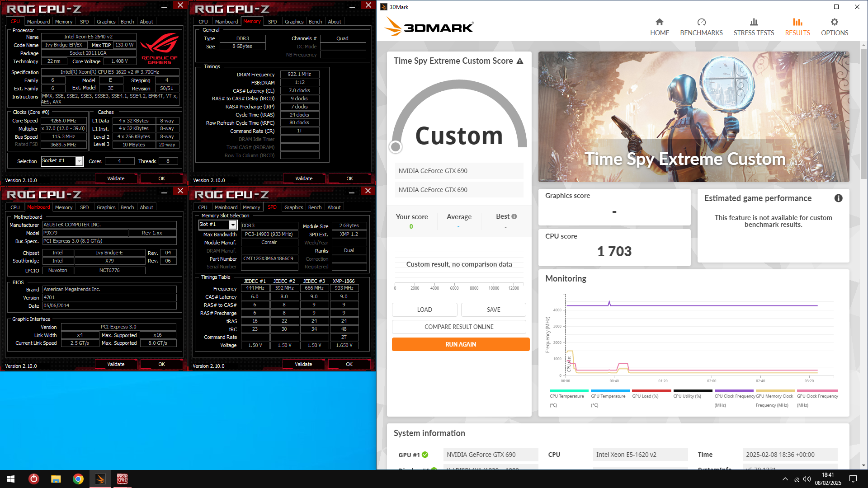Click first NVIDIA GeForce GTX 690 entry
This screenshot has height=488, width=868.
pyautogui.click(x=459, y=171)
